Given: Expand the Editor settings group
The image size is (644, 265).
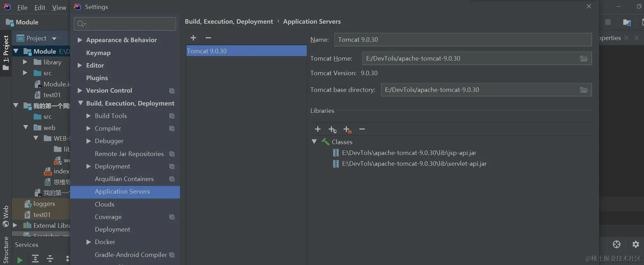Looking at the screenshot, I should coord(80,65).
